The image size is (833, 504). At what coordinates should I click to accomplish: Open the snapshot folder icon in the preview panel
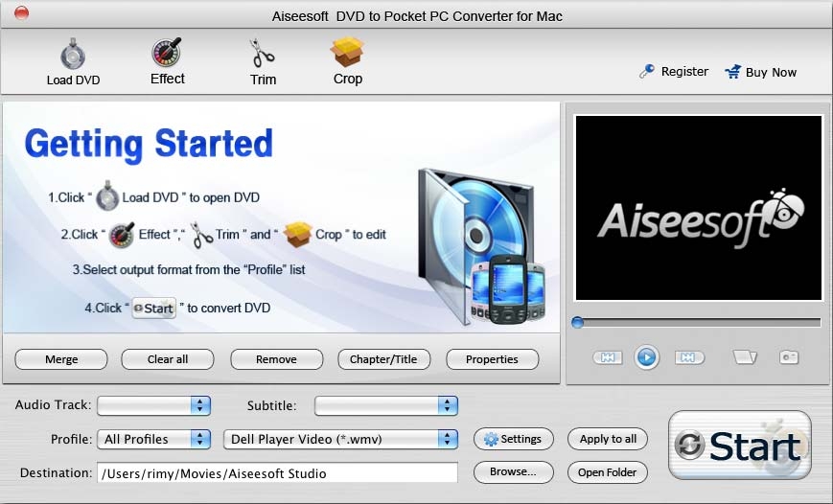745,357
